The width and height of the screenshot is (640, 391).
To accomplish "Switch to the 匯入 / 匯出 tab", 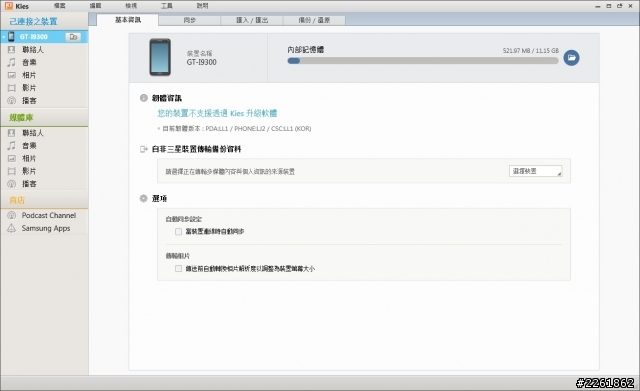I will click(x=252, y=20).
